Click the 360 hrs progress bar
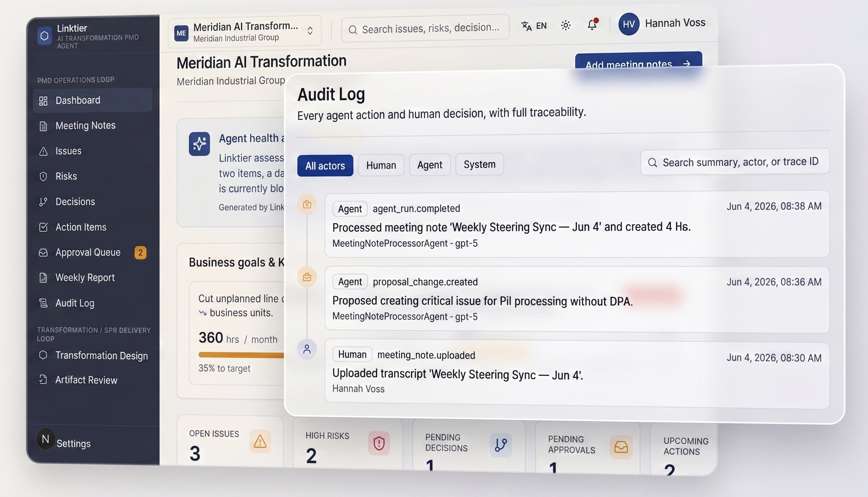 pos(241,355)
